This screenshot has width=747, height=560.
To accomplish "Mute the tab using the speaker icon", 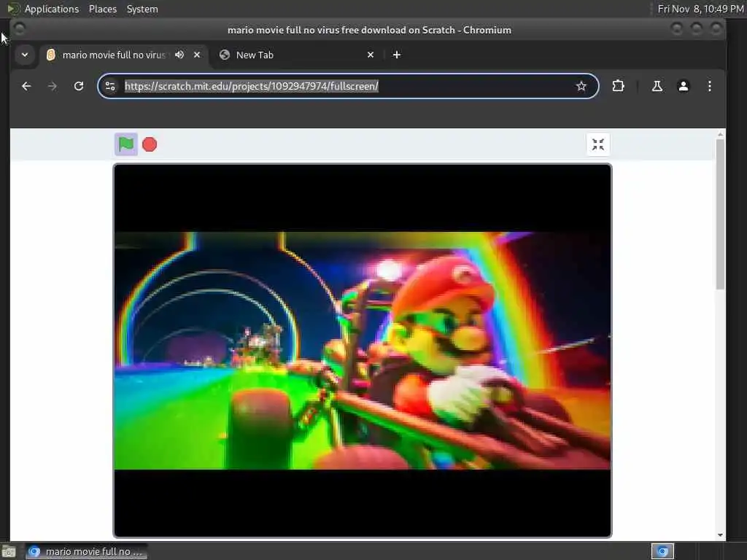I will [179, 55].
